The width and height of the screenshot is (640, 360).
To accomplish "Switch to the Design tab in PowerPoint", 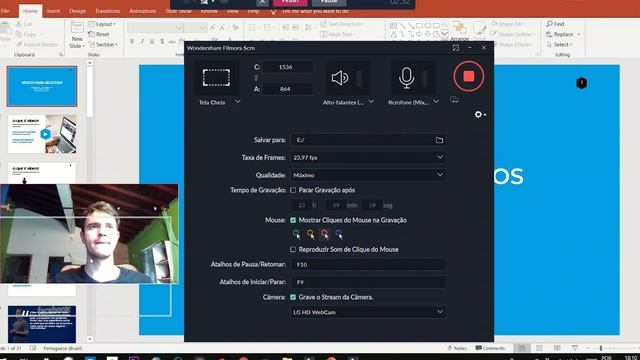I will tap(77, 11).
